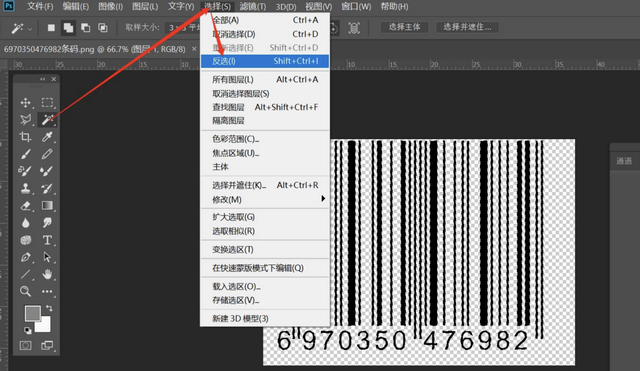The image size is (640, 371).
Task: Open the three-dots Edit Toolbar button
Action: pyautogui.click(x=47, y=291)
